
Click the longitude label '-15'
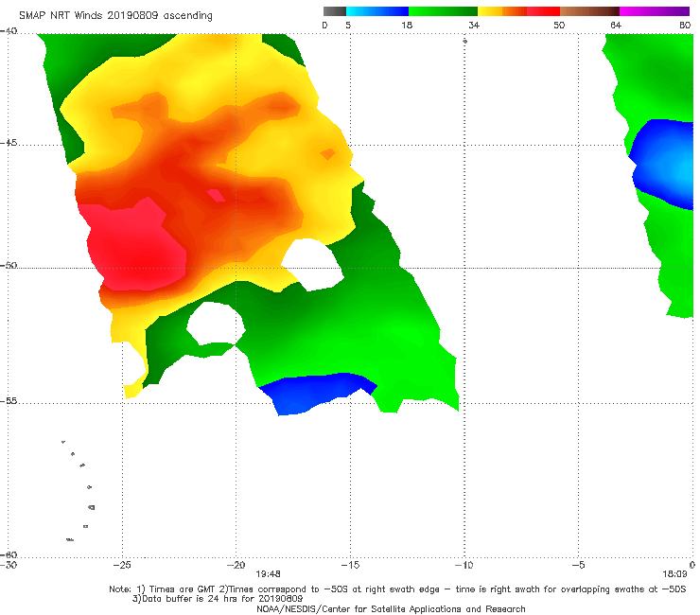tap(350, 565)
